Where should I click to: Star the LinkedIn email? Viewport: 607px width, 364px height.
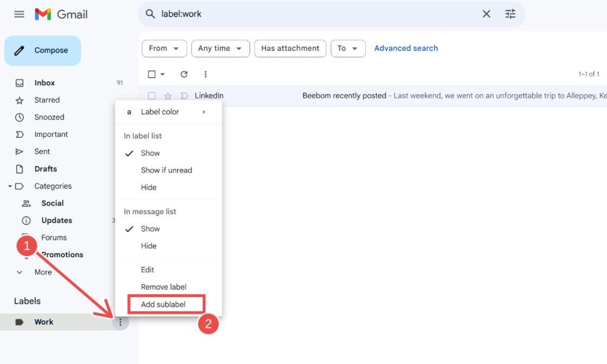click(x=168, y=95)
